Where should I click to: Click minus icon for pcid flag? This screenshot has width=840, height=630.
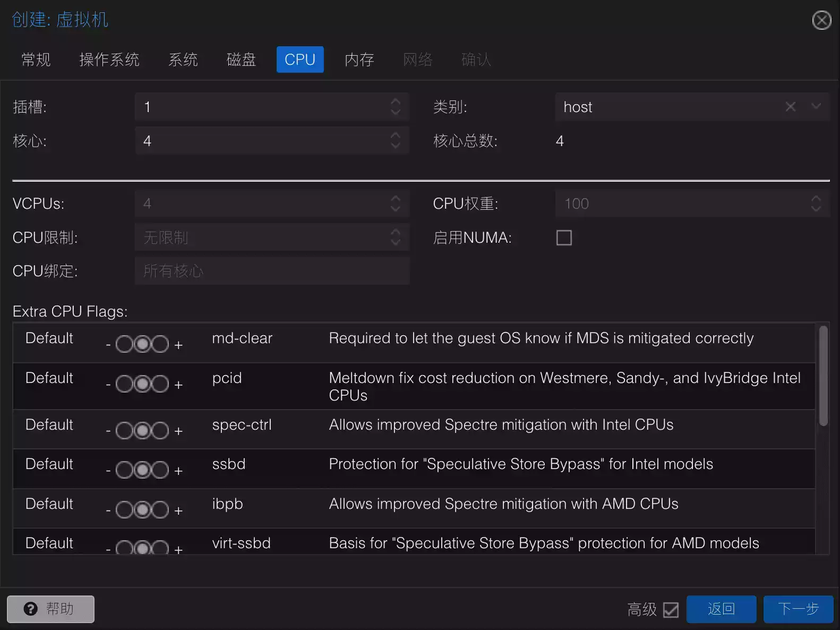[x=108, y=385]
